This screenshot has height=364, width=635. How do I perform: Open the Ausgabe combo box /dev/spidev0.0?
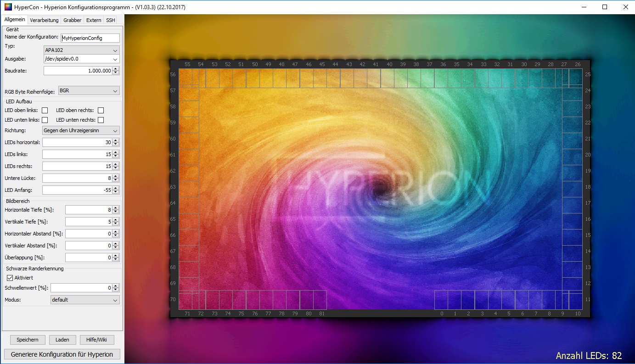point(82,59)
